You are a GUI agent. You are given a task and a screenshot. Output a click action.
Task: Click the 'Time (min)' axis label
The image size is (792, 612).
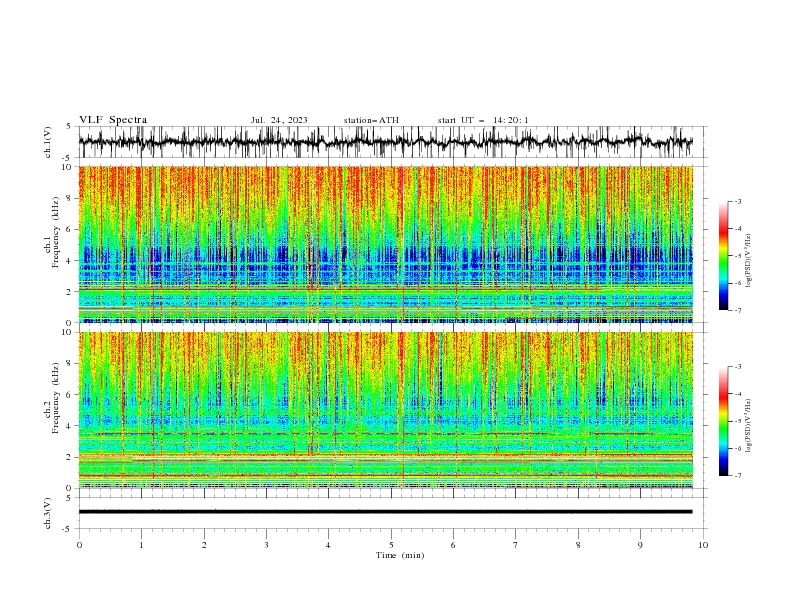[400, 555]
